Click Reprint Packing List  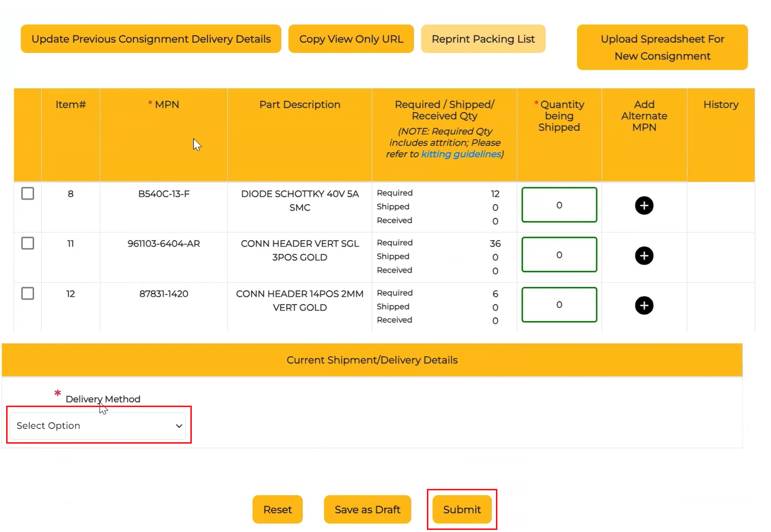coord(483,39)
